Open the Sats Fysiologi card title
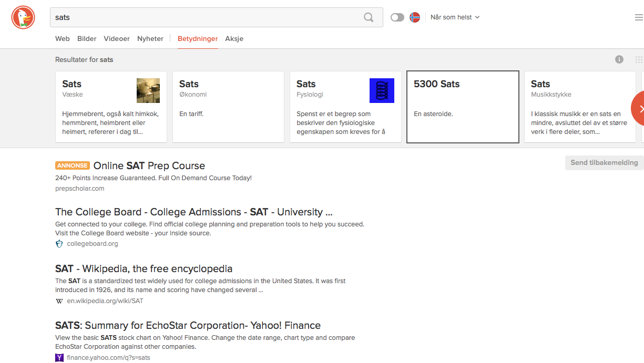 coord(306,84)
